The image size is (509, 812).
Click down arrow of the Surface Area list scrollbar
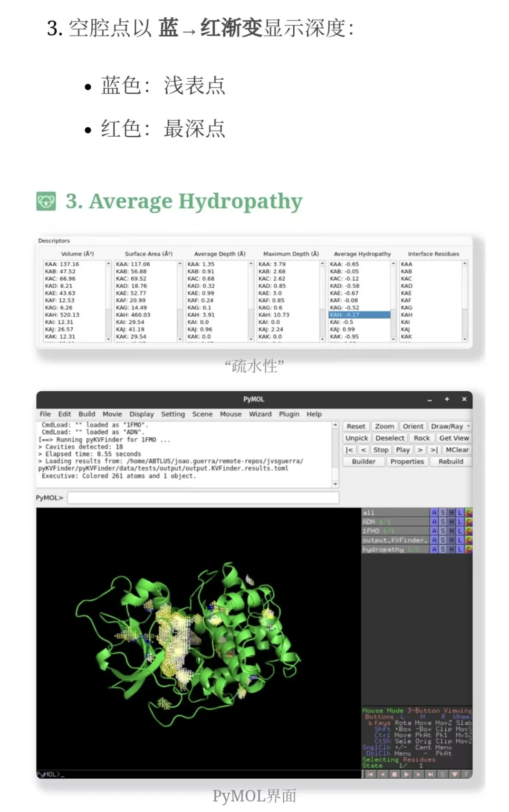click(180, 339)
